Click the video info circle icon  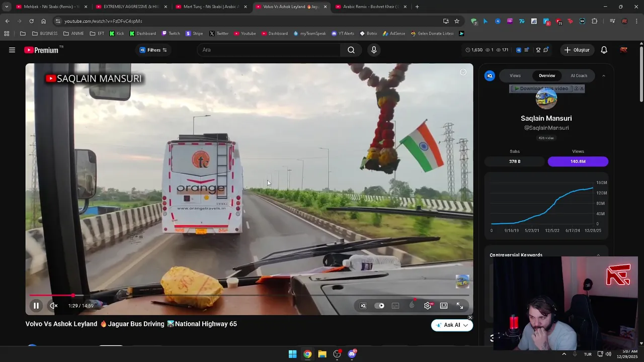coord(463,72)
